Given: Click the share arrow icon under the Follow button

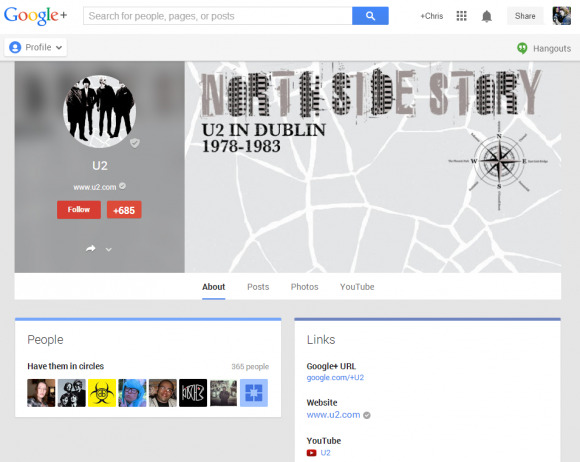Looking at the screenshot, I should (91, 249).
